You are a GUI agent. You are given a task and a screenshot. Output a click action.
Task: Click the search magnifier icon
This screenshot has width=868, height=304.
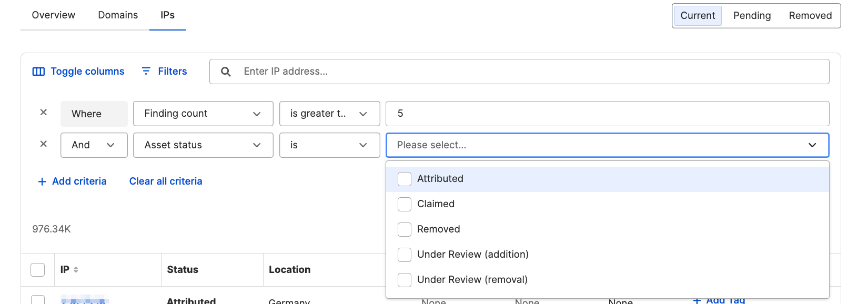click(x=226, y=72)
